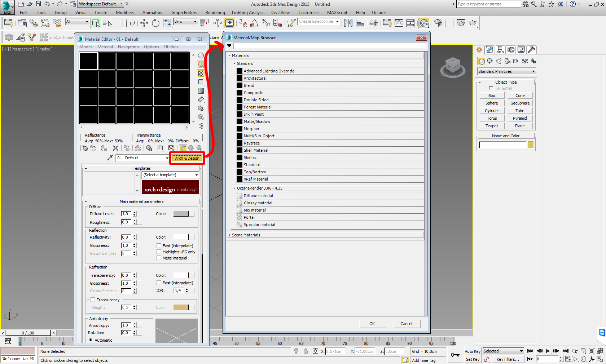Click the Mirror tool icon
This screenshot has height=364, width=606.
(x=348, y=23)
